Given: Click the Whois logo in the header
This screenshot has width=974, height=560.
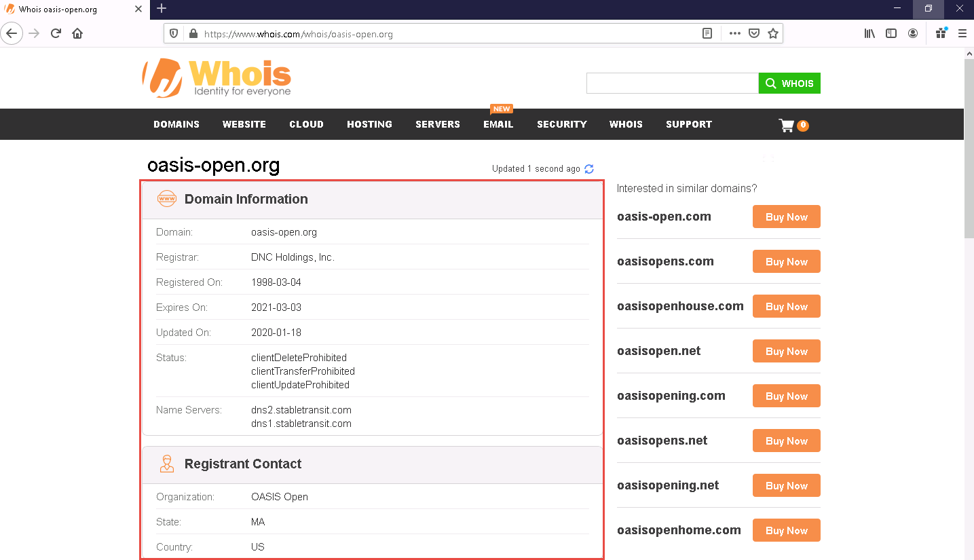Looking at the screenshot, I should click(x=217, y=77).
